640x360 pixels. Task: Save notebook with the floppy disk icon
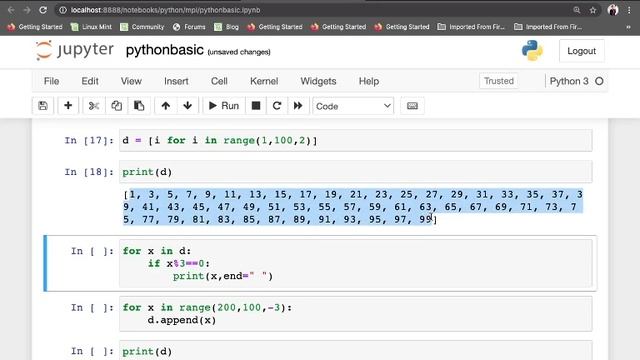pyautogui.click(x=43, y=106)
